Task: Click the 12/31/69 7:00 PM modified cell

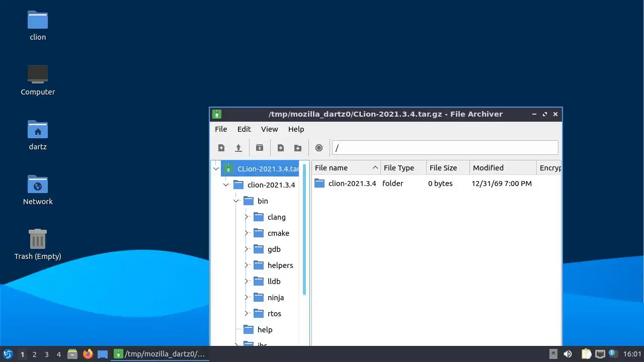Action: [502, 184]
